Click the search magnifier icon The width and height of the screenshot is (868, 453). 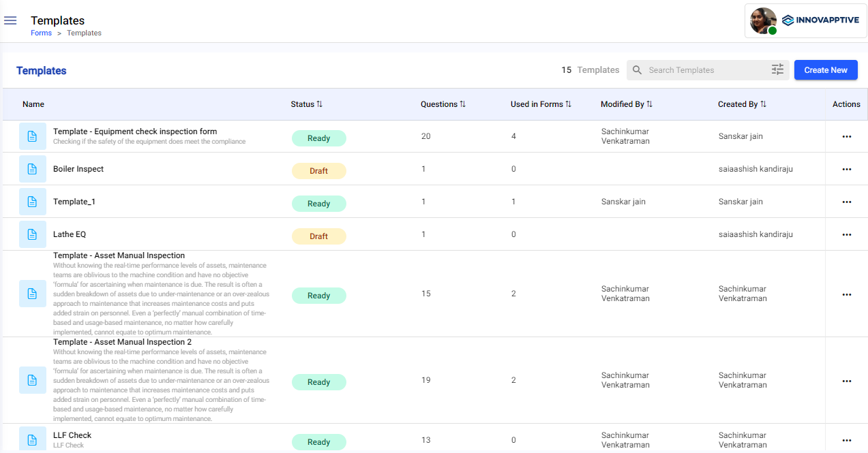[x=637, y=70]
